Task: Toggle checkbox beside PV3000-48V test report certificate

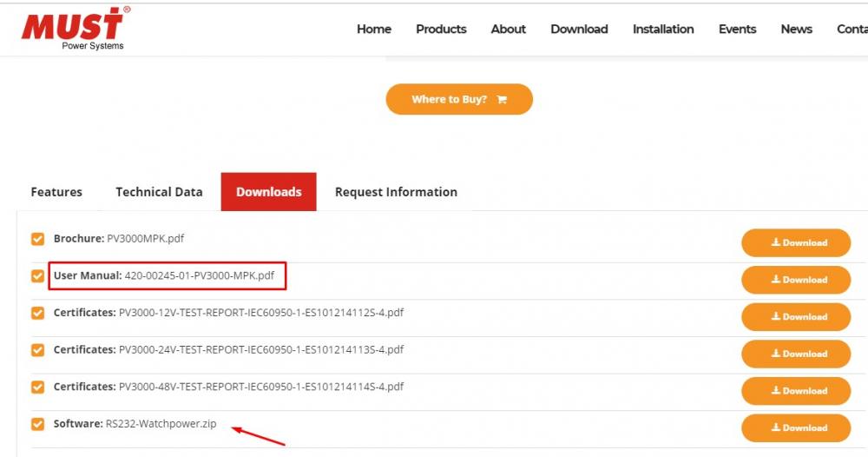Action: [37, 387]
